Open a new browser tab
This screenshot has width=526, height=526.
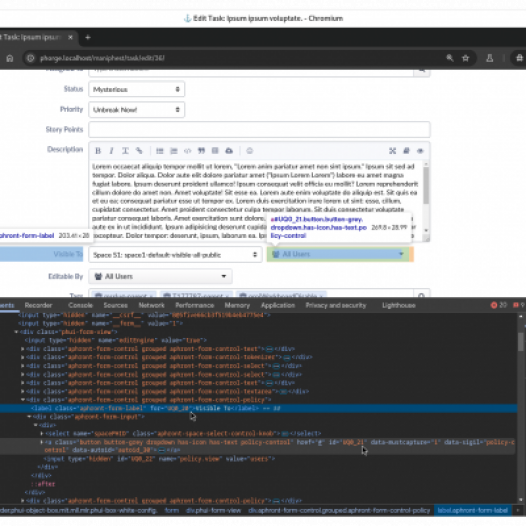tap(88, 37)
